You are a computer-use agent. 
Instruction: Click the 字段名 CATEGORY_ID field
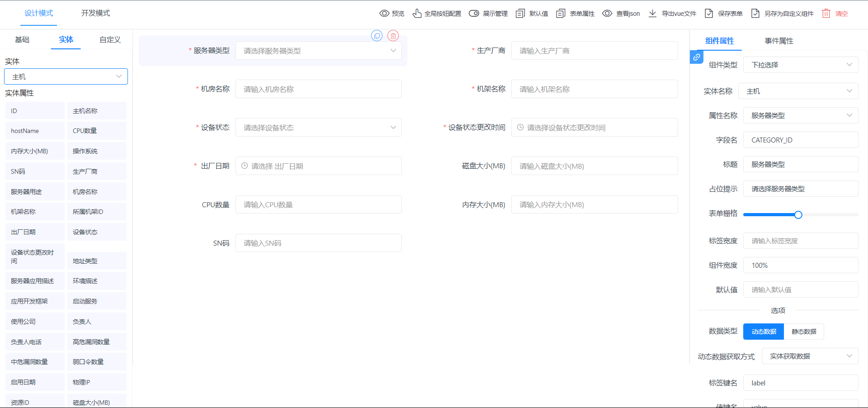point(801,140)
